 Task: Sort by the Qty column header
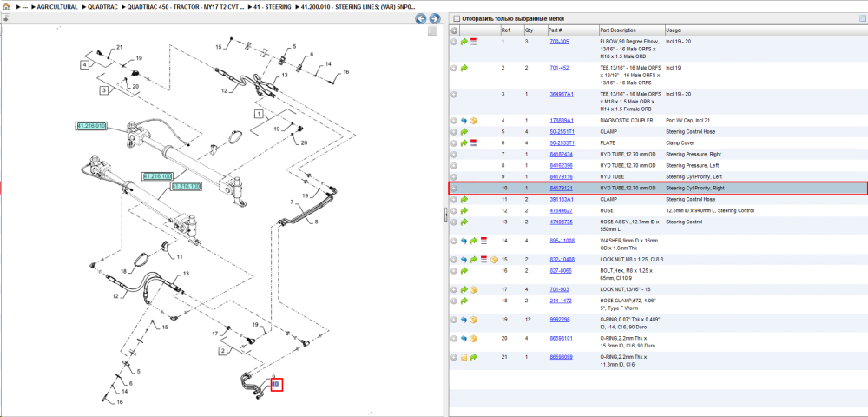click(535, 30)
